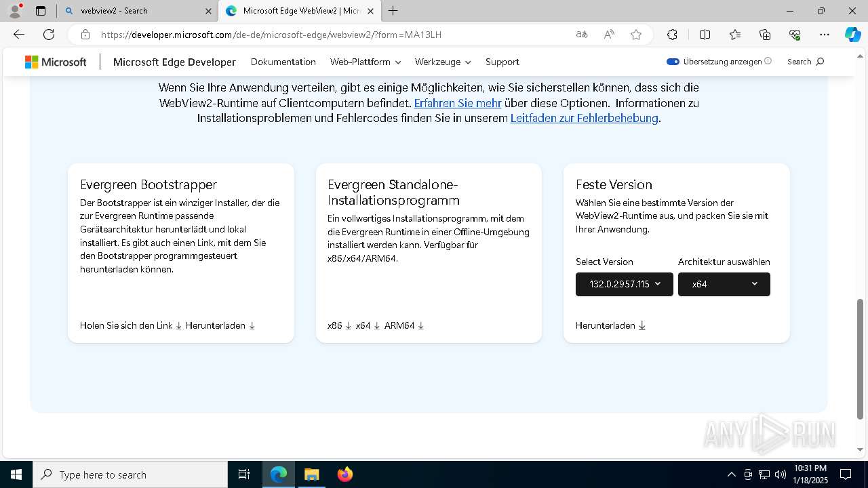Open the Favorites list icon
The height and width of the screenshot is (488, 868).
pyautogui.click(x=735, y=35)
